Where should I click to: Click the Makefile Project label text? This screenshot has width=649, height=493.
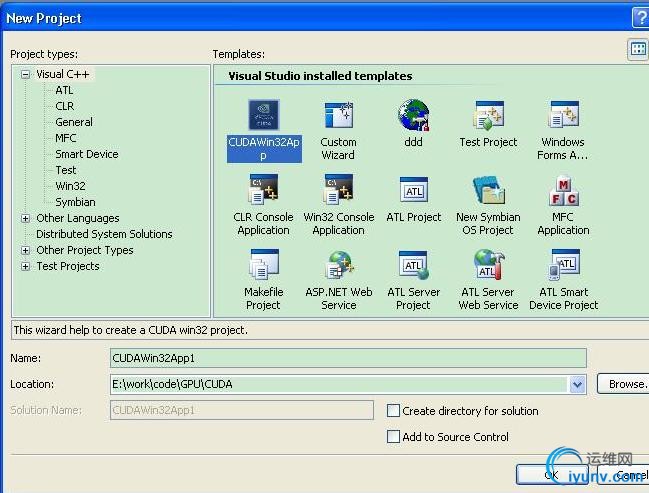[x=264, y=298]
